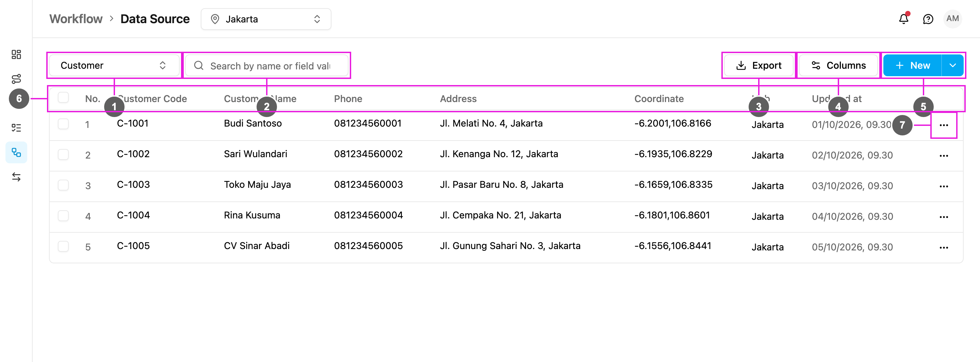Viewport: 980px width, 362px height.
Task: Click customer code C-1004
Action: click(x=133, y=215)
